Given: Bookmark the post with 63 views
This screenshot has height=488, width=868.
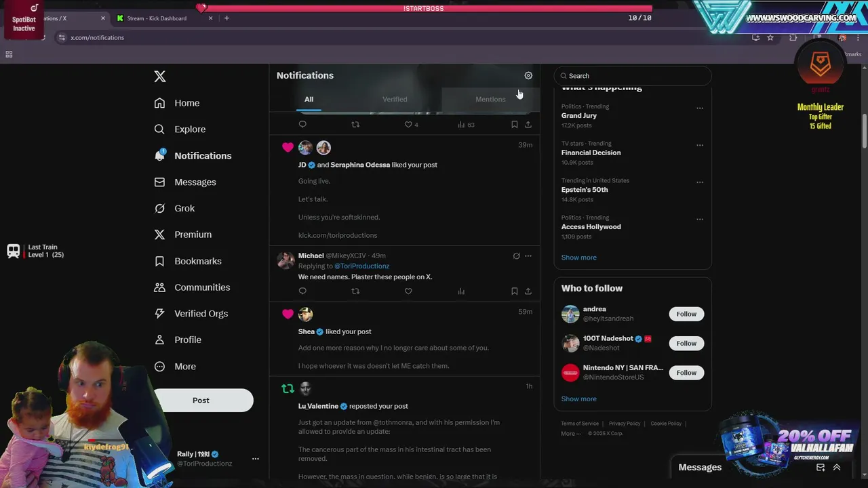Looking at the screenshot, I should click(514, 125).
